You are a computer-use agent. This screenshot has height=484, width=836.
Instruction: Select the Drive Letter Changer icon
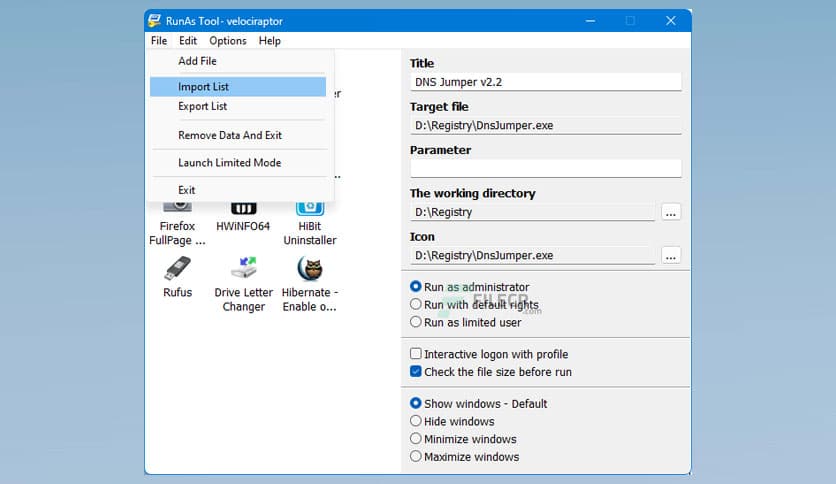pyautogui.click(x=243, y=269)
